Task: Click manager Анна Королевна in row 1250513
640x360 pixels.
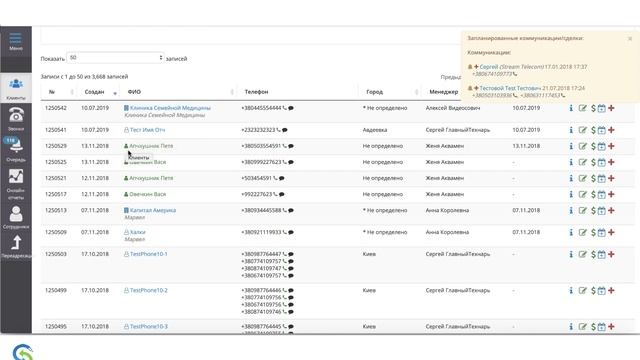Action: pos(447,211)
